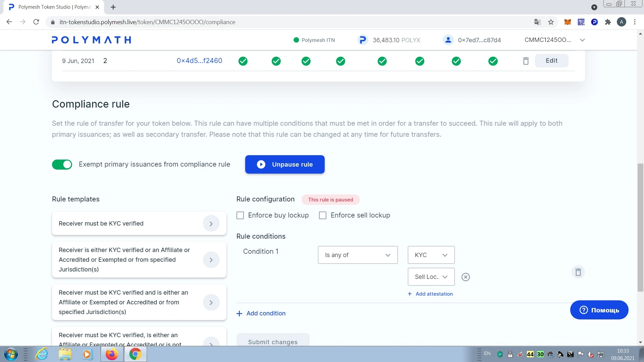Open Windows Explorer folder from taskbar
Viewport: 644px width, 362px height.
click(65, 354)
